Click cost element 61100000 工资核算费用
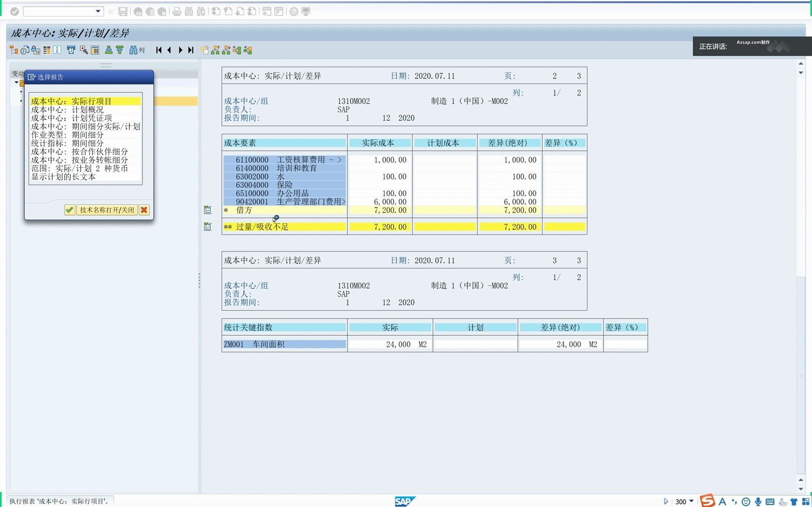This screenshot has height=507, width=812. pos(285,160)
